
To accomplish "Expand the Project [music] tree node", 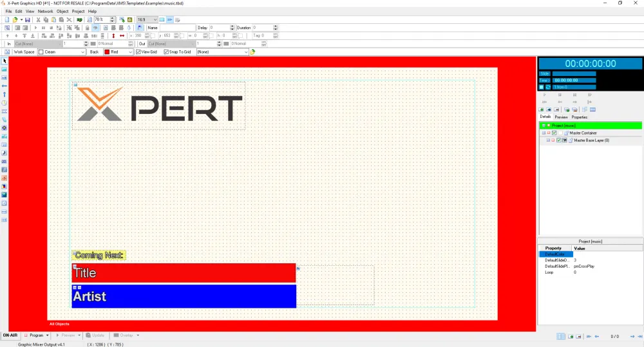I will coord(544,126).
